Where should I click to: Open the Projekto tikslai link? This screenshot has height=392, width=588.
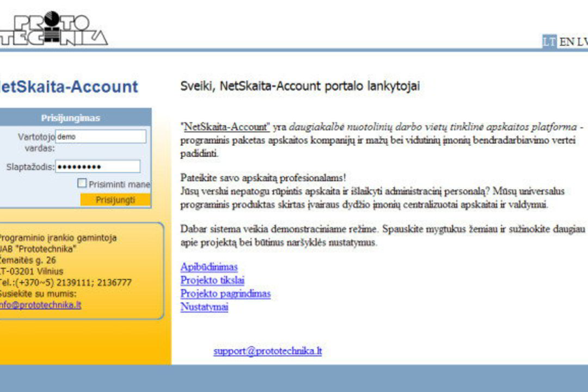(212, 280)
